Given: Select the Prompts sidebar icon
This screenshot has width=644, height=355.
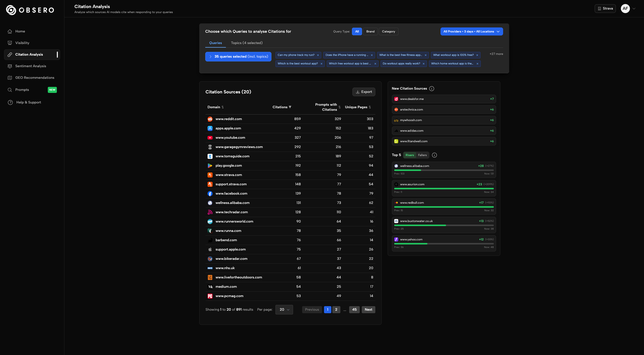Looking at the screenshot, I should pyautogui.click(x=10, y=90).
